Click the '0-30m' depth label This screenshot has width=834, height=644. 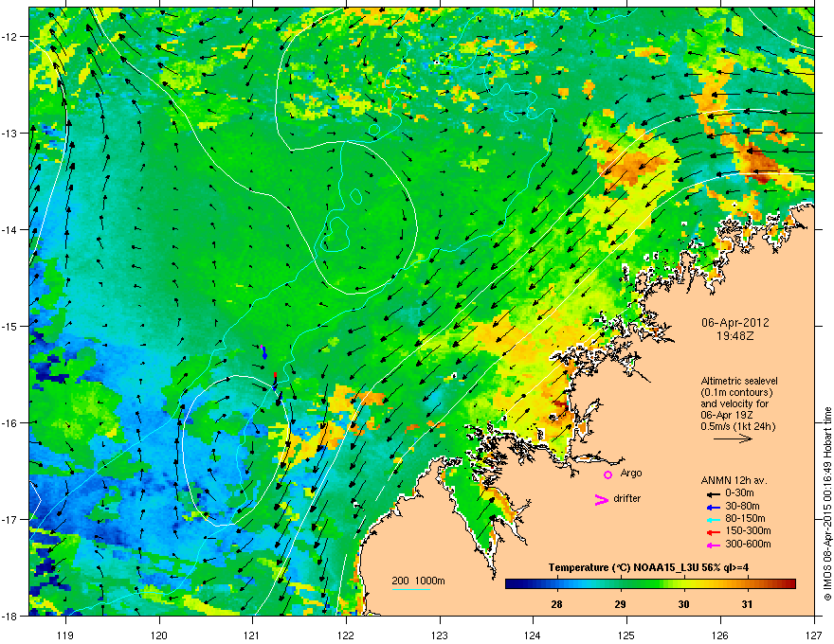pyautogui.click(x=739, y=492)
